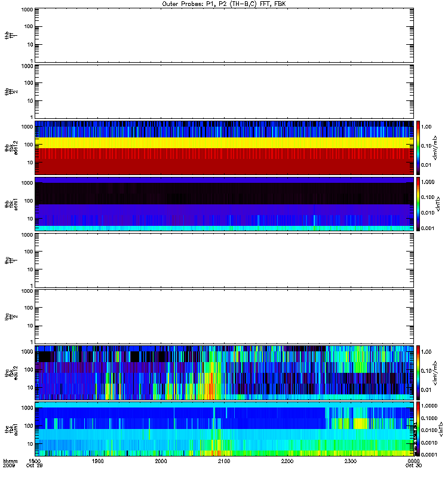This screenshot has width=448, height=478.
Task: Click the '1.00' value on thc edc12 color scale
Action: click(426, 352)
